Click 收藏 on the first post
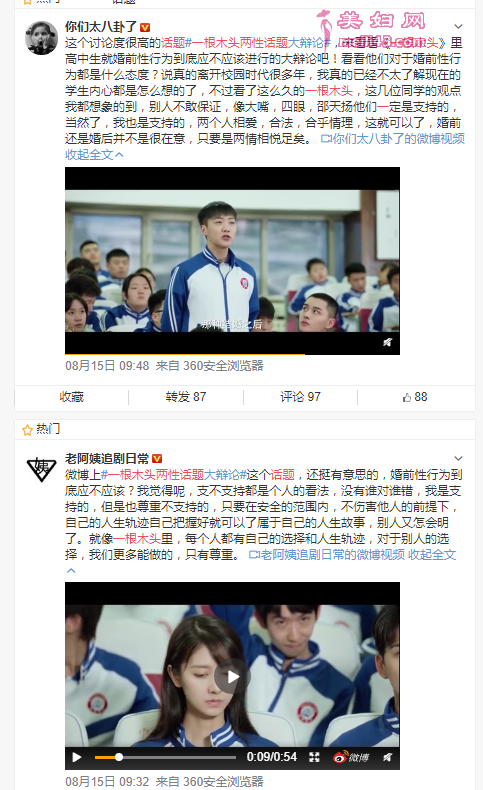Image resolution: width=483 pixels, height=790 pixels. tap(72, 397)
